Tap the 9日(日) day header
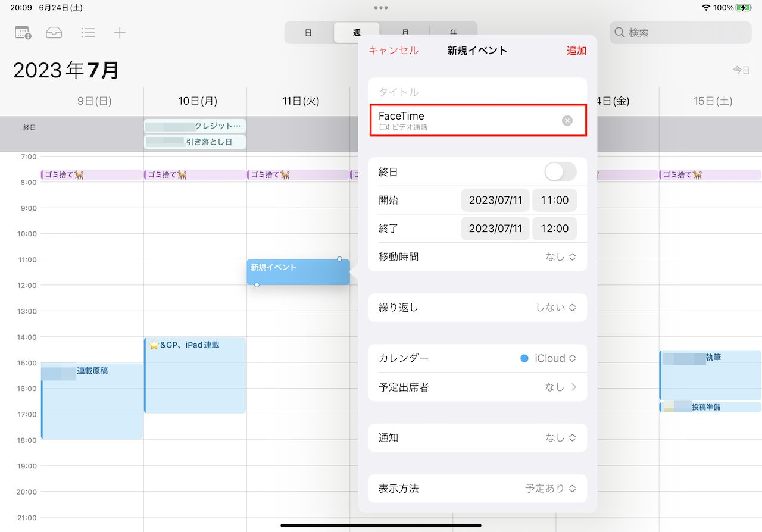 pyautogui.click(x=95, y=101)
